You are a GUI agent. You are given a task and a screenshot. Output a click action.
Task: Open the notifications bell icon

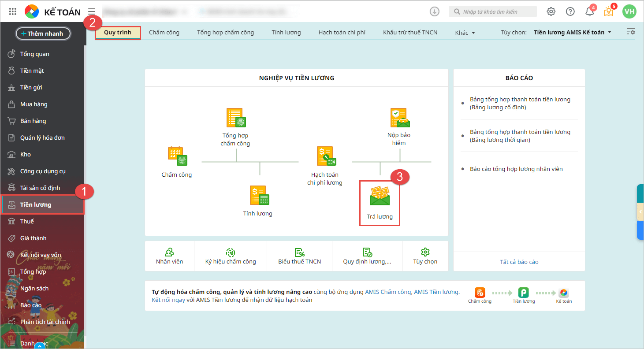(589, 12)
